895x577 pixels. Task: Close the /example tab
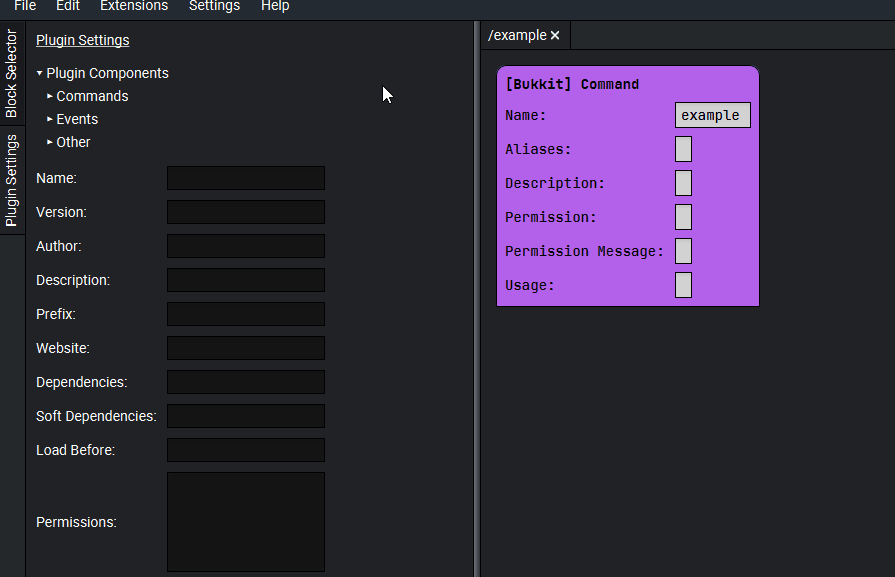(x=555, y=35)
